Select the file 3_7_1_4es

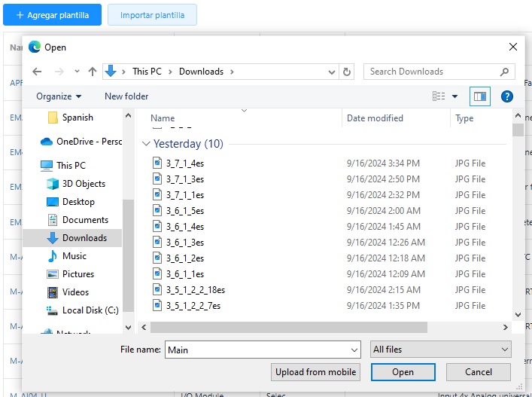(184, 163)
